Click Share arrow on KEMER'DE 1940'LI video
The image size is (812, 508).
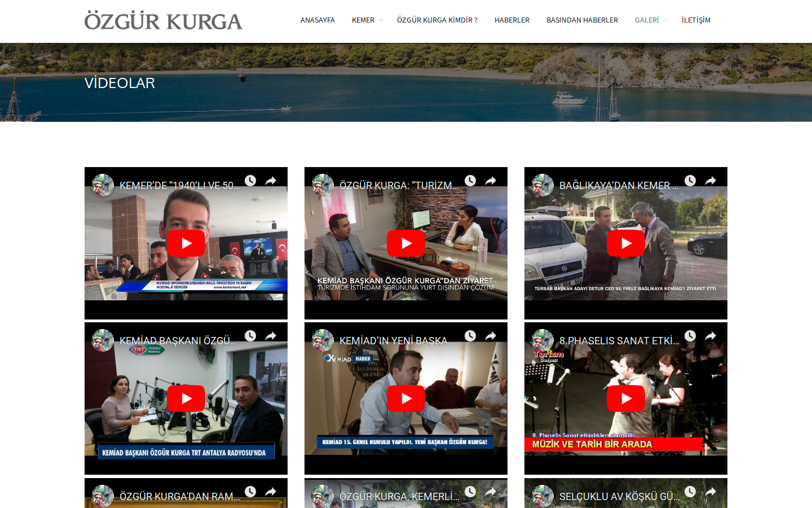click(271, 181)
